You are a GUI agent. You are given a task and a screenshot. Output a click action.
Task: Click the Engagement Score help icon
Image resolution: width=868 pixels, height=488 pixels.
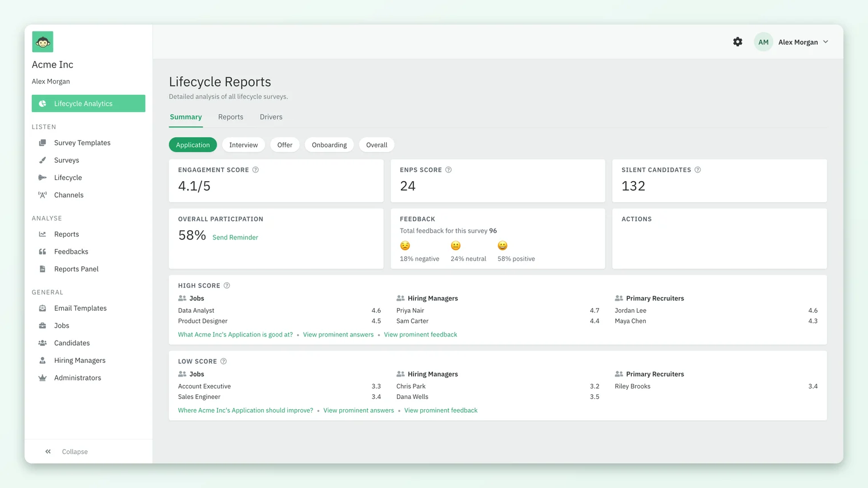click(256, 170)
